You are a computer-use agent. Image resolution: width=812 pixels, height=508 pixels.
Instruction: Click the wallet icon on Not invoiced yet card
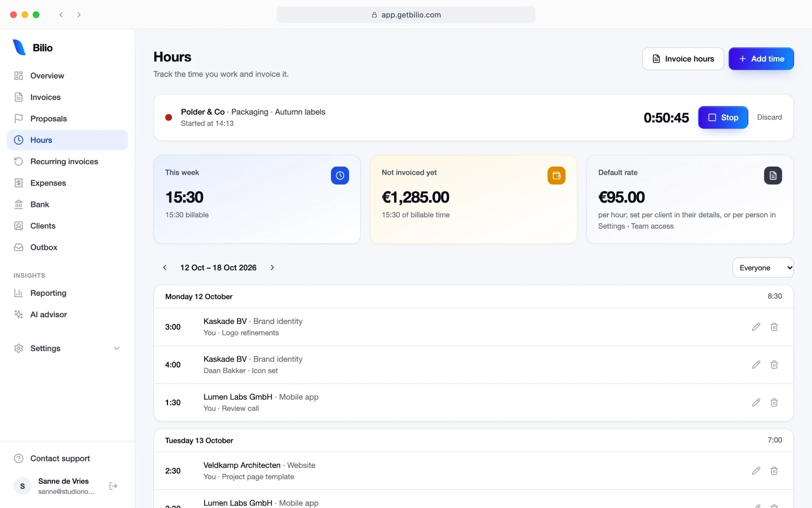(x=556, y=176)
